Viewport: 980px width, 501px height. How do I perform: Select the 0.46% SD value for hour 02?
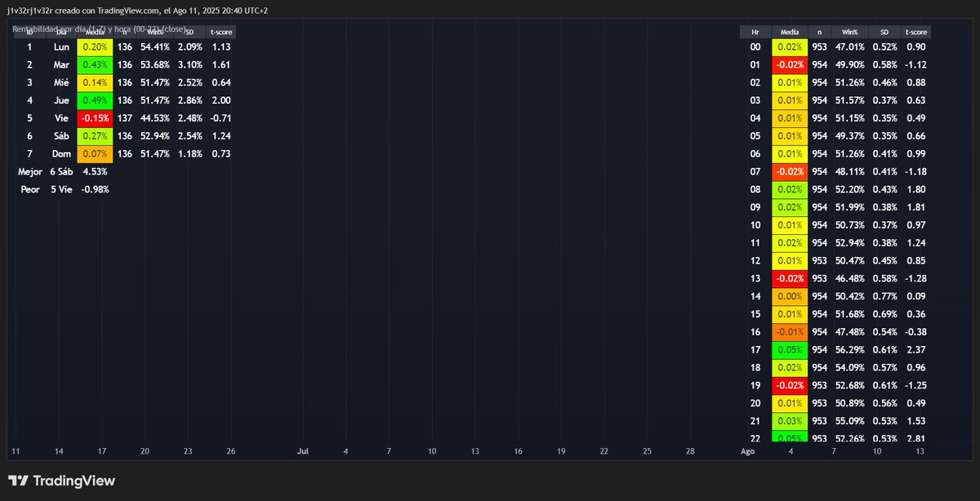[884, 82]
